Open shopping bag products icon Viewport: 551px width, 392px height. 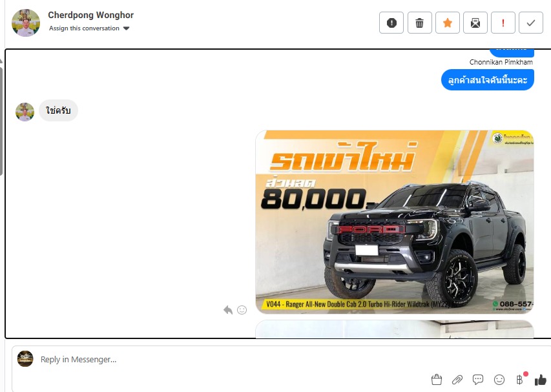[x=437, y=379]
